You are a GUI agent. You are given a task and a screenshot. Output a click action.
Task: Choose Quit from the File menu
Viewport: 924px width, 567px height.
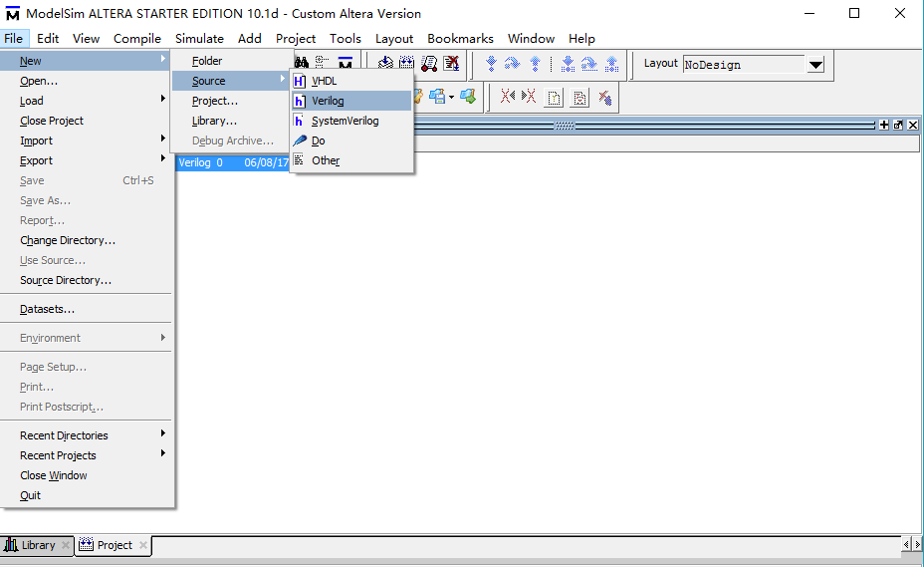pyautogui.click(x=86, y=495)
